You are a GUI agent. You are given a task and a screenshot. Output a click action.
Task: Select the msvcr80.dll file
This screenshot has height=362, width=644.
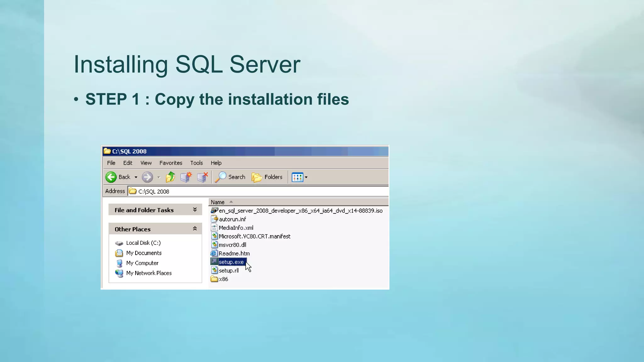click(232, 245)
